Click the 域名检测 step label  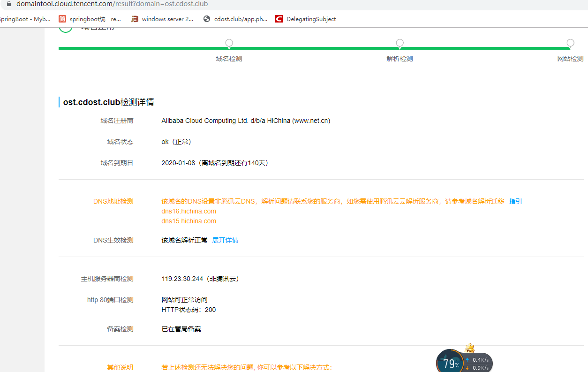tap(229, 59)
